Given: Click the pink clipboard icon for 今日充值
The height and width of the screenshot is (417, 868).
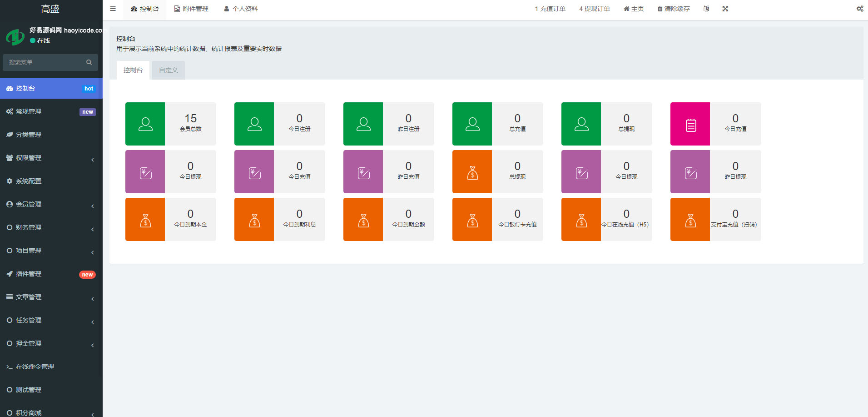Looking at the screenshot, I should point(690,124).
